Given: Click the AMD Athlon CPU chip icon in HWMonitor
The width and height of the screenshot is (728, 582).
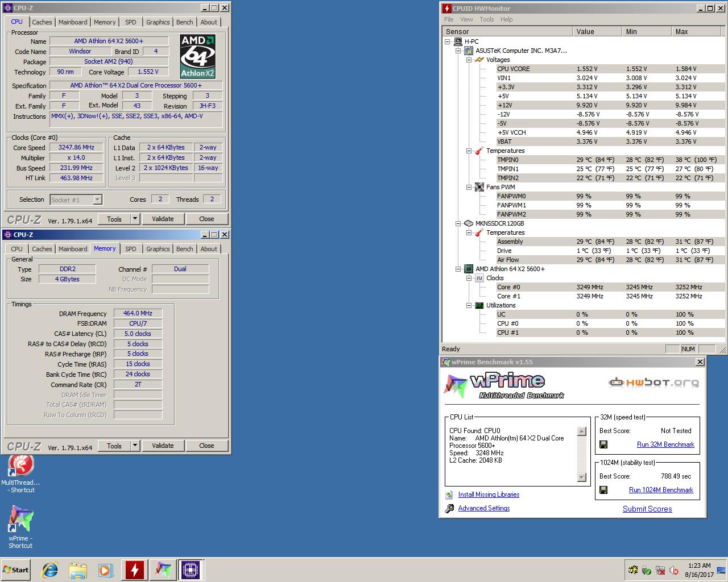Looking at the screenshot, I should pos(469,269).
